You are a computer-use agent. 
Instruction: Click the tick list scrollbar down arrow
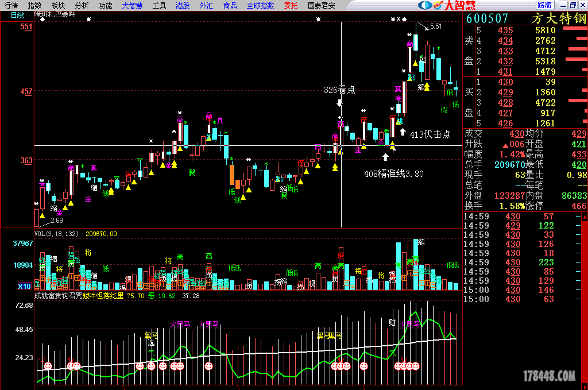pos(585,386)
